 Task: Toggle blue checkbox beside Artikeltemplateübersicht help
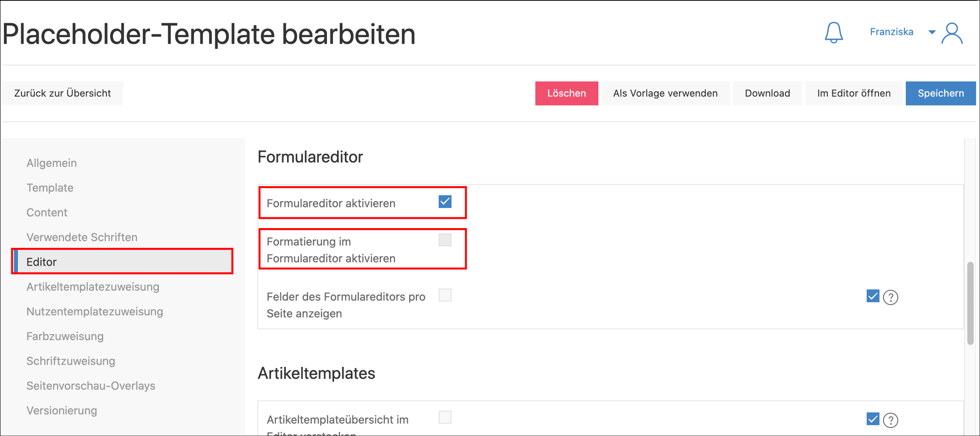pyautogui.click(x=872, y=419)
